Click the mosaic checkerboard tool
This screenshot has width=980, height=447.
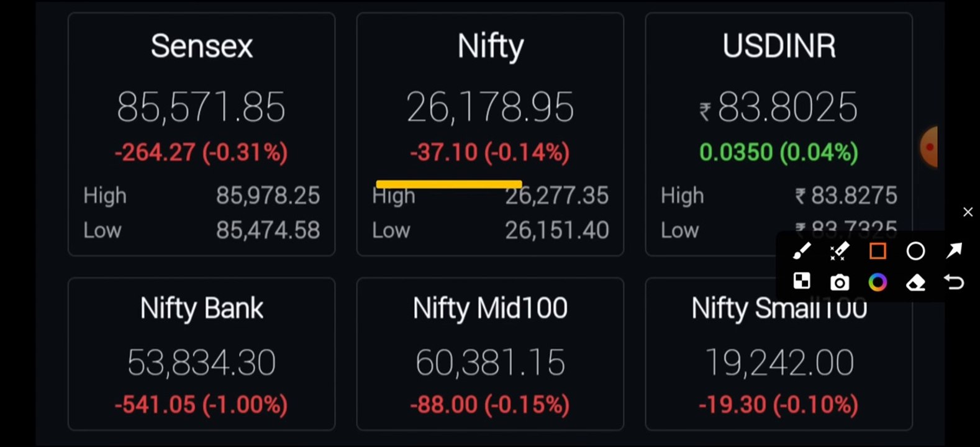coord(802,282)
